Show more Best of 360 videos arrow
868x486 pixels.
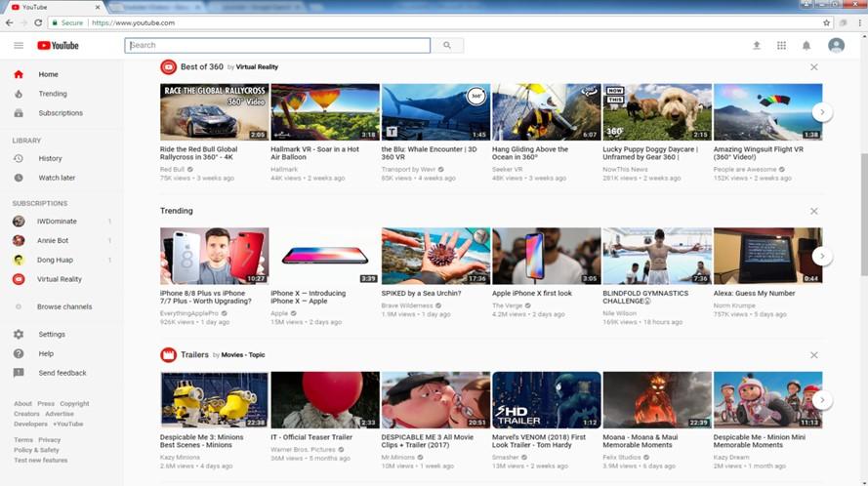[x=822, y=112]
